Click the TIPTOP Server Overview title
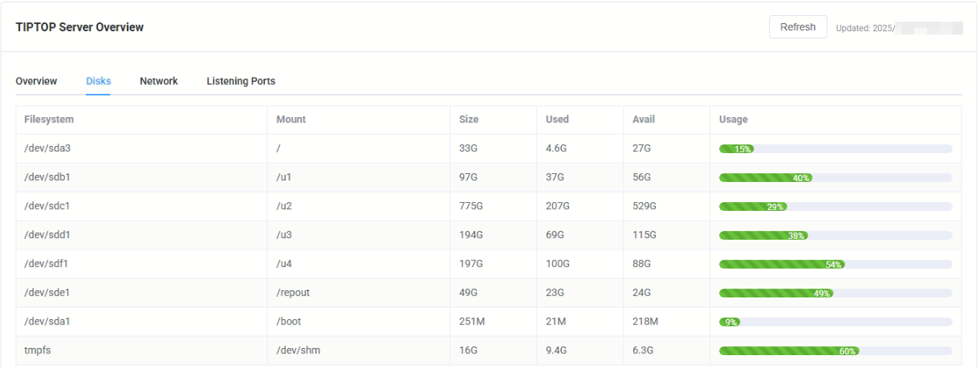980x368 pixels. [x=79, y=27]
